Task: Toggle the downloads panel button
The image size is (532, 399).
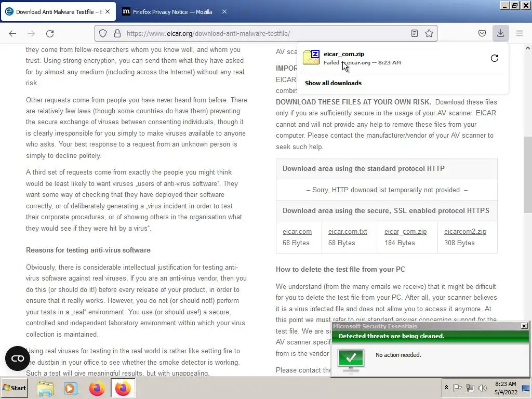Action: [x=500, y=33]
